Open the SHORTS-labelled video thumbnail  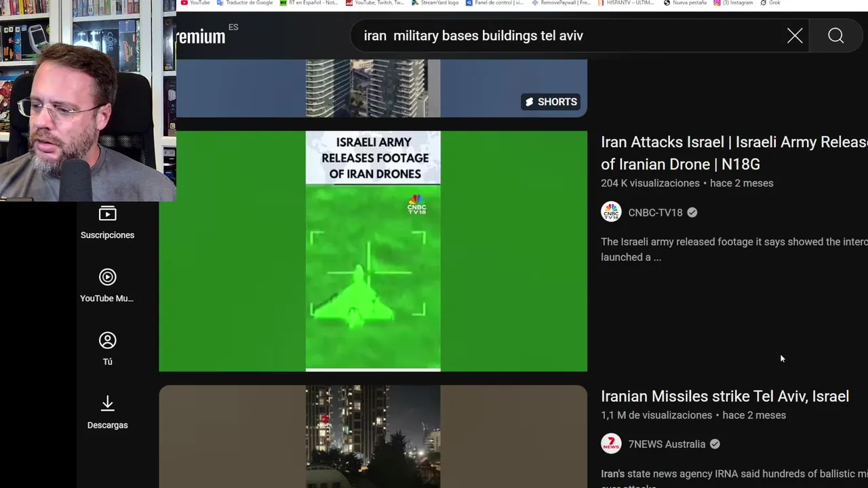click(373, 88)
